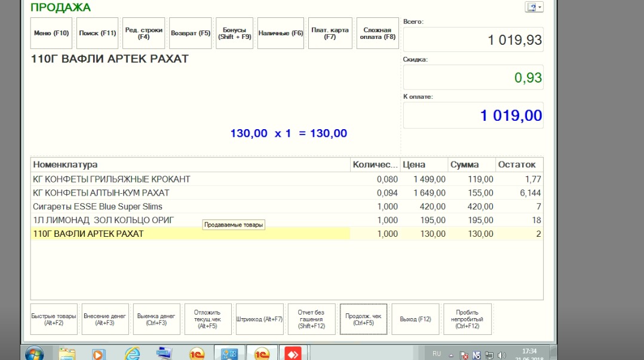Click the network icon in system tray
This screenshot has width=644, height=360.
click(x=489, y=355)
